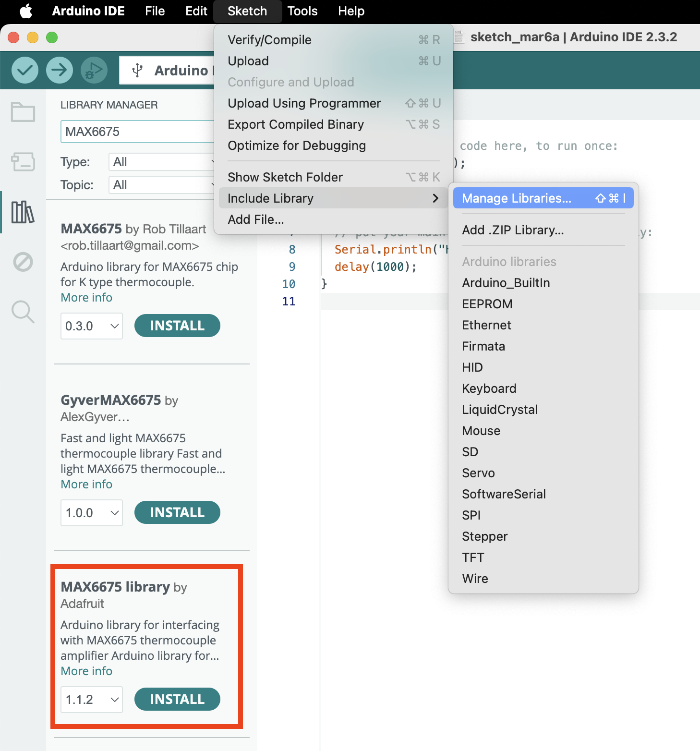Include the LiquidCrystal library
The width and height of the screenshot is (700, 751).
point(543,410)
